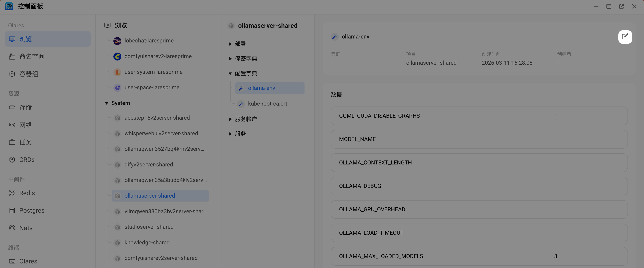The width and height of the screenshot is (644, 268).
Task: Collapse the 配置字典 section
Action: (230, 73)
